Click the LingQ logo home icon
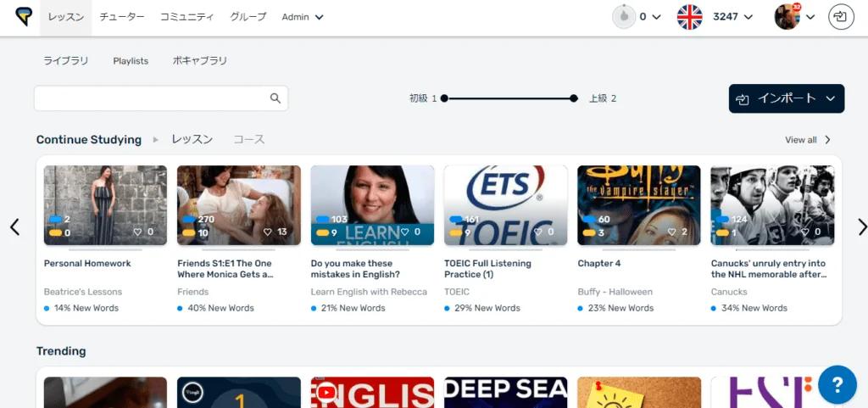Image resolution: width=868 pixels, height=408 pixels. pos(23,17)
